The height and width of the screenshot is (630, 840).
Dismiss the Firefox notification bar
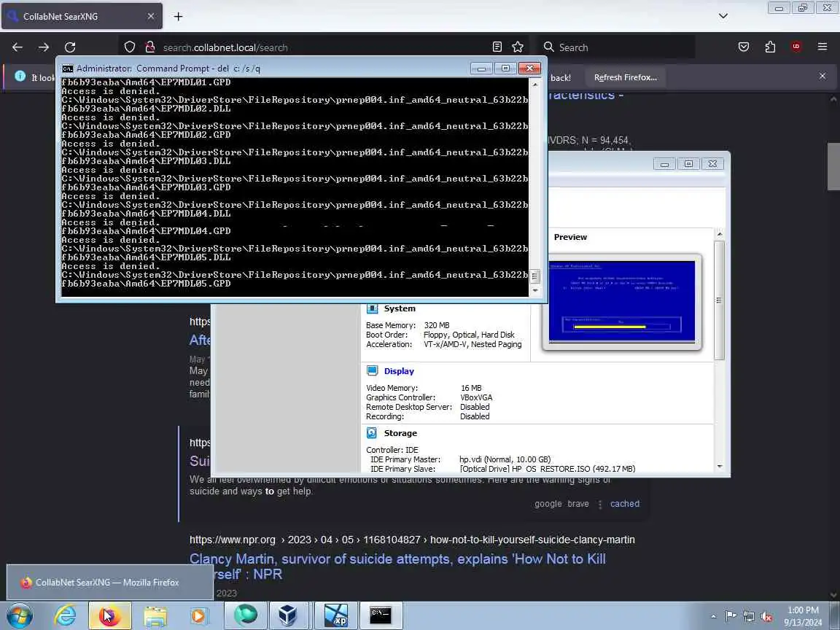pyautogui.click(x=822, y=77)
